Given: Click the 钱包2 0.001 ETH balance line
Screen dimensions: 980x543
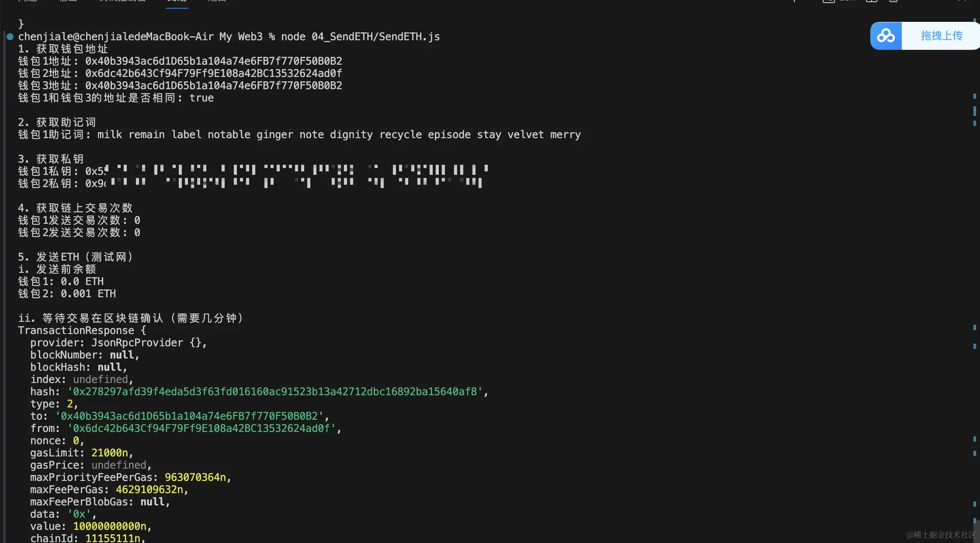Looking at the screenshot, I should pyautogui.click(x=67, y=294).
